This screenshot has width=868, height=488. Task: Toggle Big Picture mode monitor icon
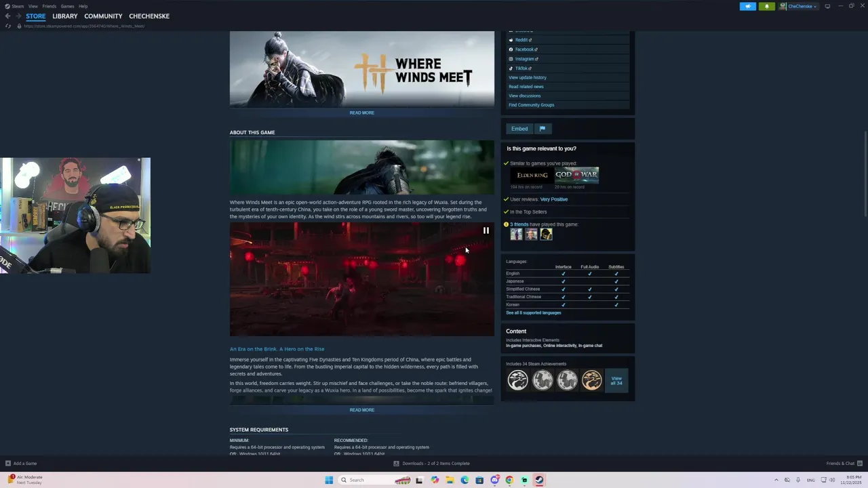[x=827, y=6]
